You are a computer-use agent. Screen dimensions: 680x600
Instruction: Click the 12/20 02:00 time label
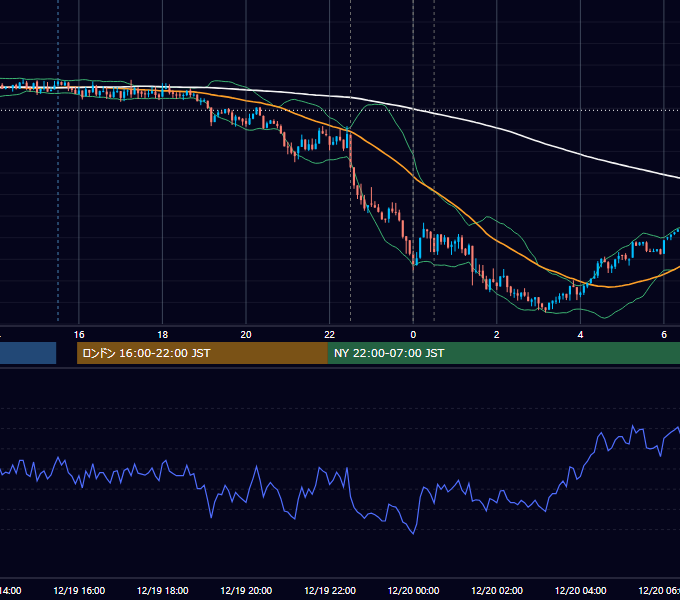click(x=497, y=590)
